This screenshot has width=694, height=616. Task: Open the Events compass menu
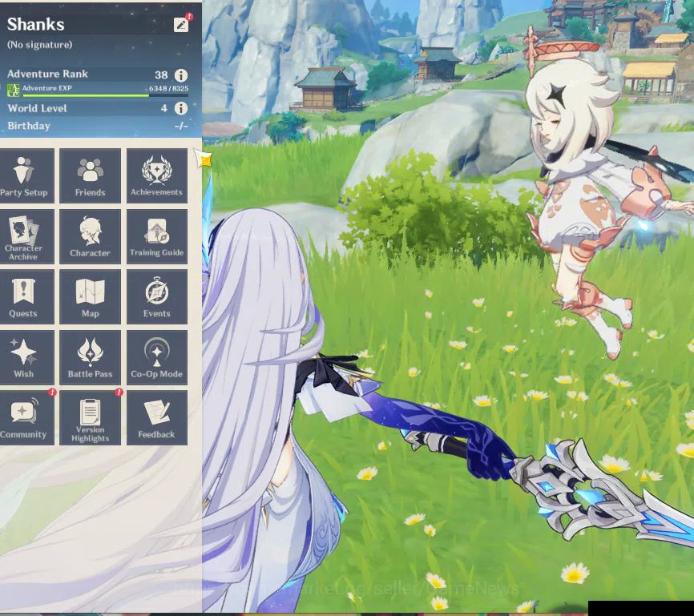coord(157,297)
